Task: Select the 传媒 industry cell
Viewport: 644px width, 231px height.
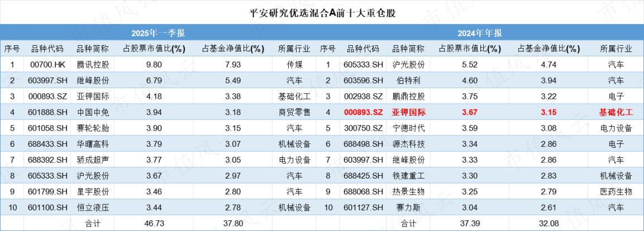Action: (x=294, y=64)
